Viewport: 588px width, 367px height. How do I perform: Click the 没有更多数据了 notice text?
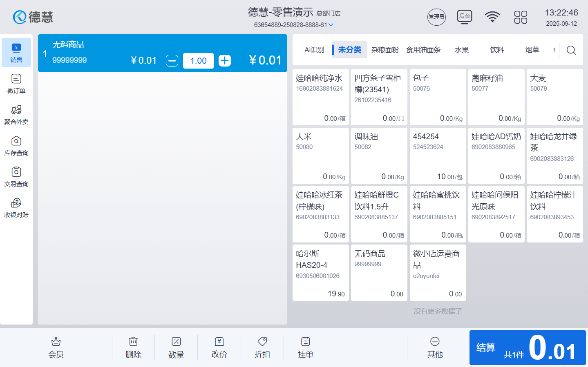click(438, 311)
